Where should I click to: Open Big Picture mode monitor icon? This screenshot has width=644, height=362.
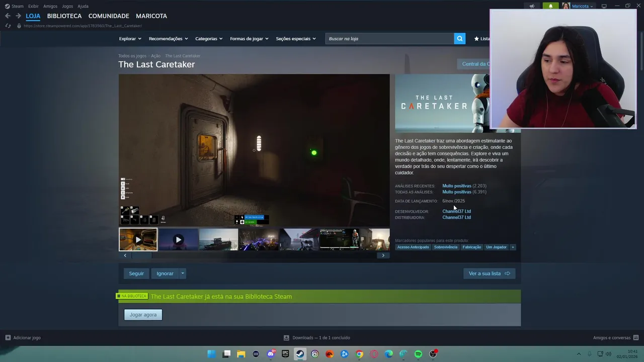point(604,6)
